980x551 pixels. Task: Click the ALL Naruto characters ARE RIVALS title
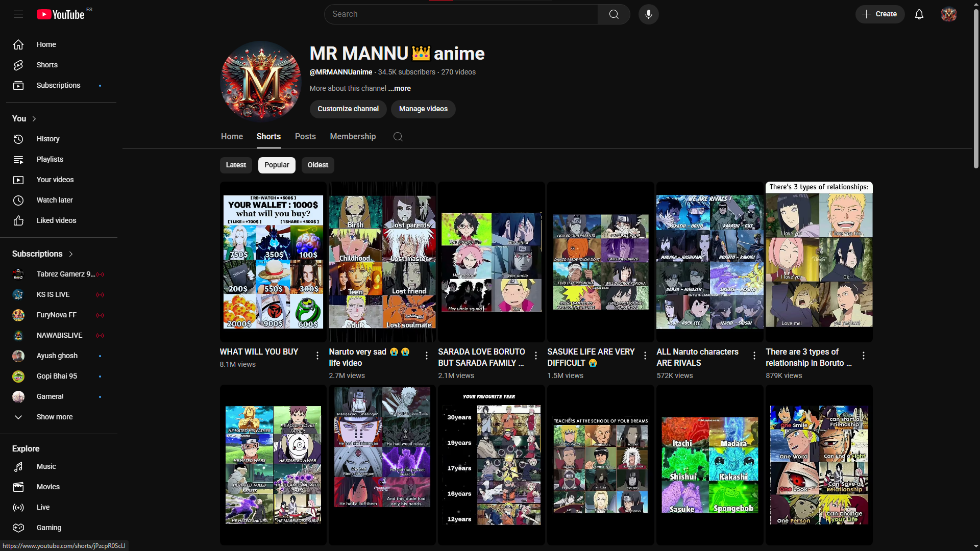(697, 357)
